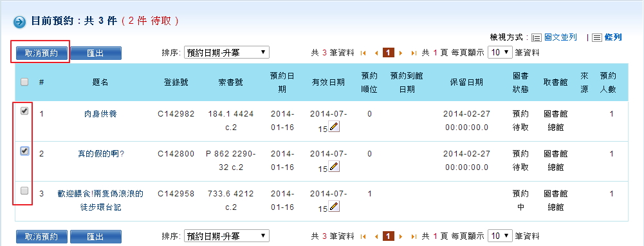This screenshot has width=644, height=246.
Task: Check the checkbox for row 3 歡迎餵食
Action: pyautogui.click(x=24, y=191)
